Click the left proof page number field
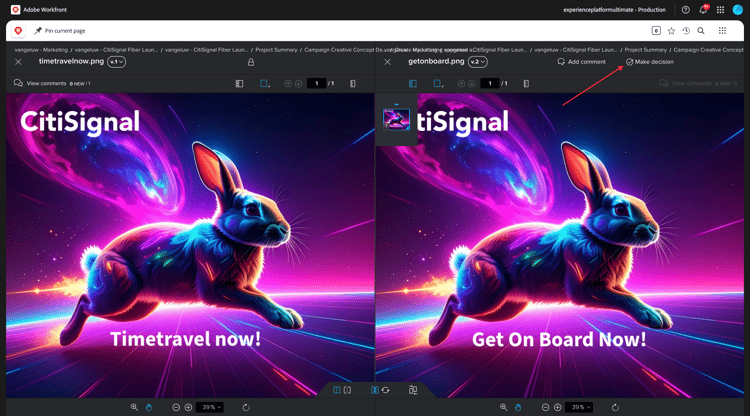 click(316, 84)
